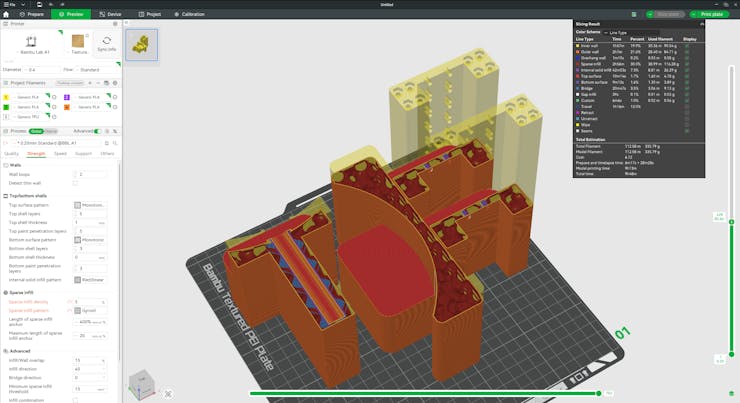740x403 pixels.
Task: Open Top surface pattern dropdown
Action: click(x=90, y=205)
